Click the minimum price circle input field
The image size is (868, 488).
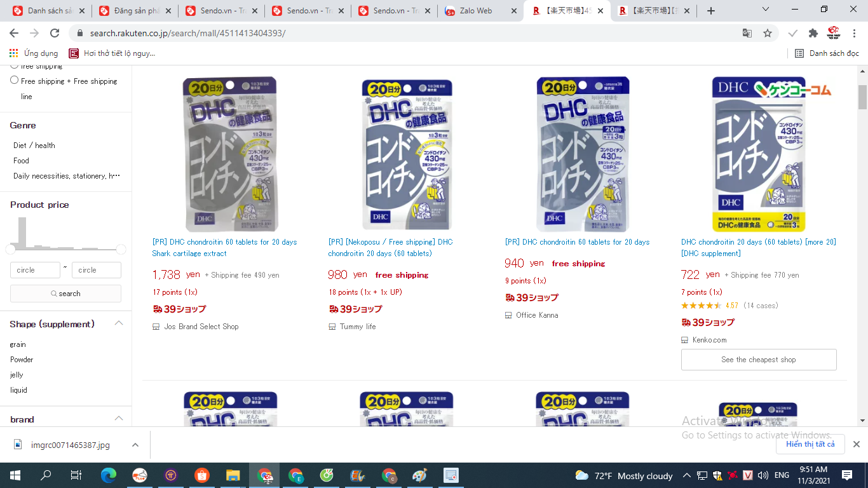[35, 270]
